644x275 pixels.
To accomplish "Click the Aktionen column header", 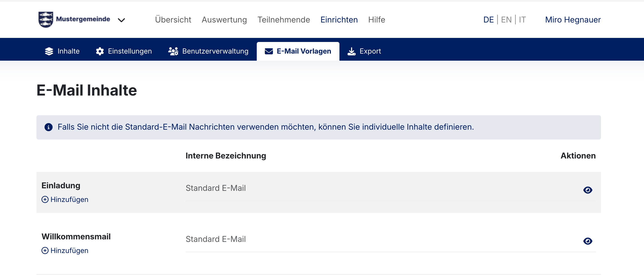I will point(578,156).
